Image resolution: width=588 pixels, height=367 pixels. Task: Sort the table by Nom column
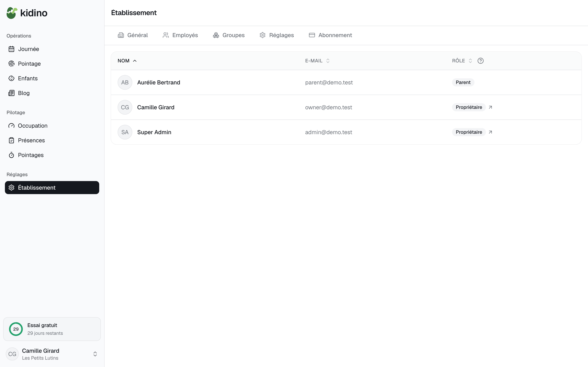tap(127, 61)
